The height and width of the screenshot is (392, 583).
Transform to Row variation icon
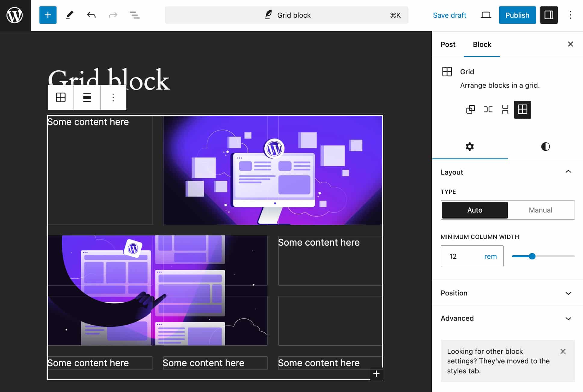488,109
